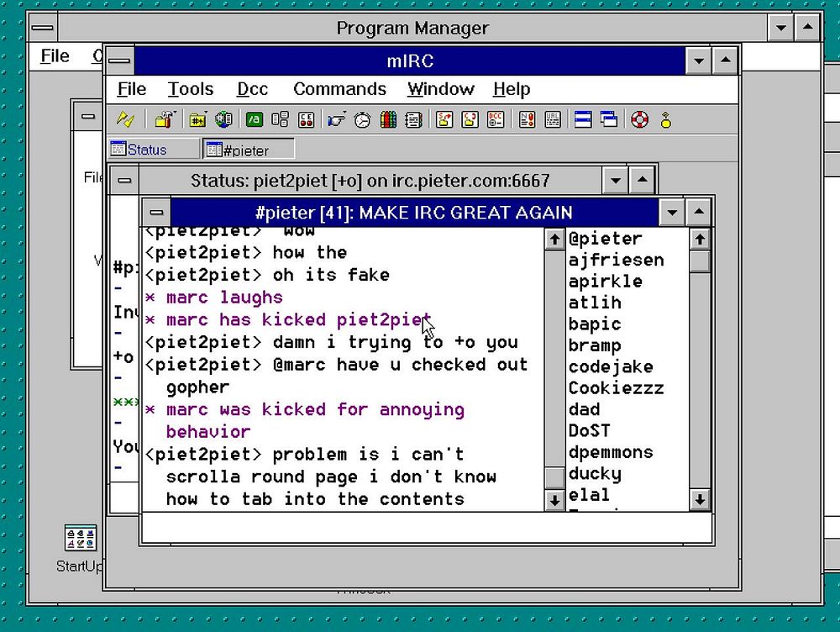The height and width of the screenshot is (632, 840).
Task: Select ducky in the nick list
Action: (595, 474)
